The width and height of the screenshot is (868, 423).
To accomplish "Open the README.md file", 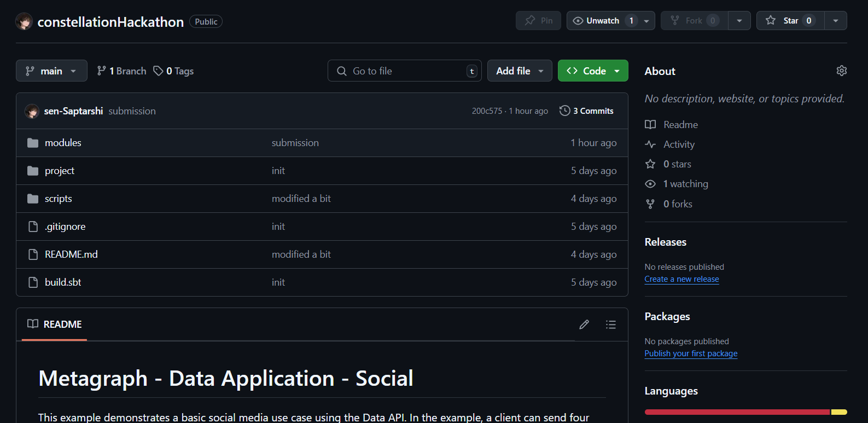I will 71,254.
